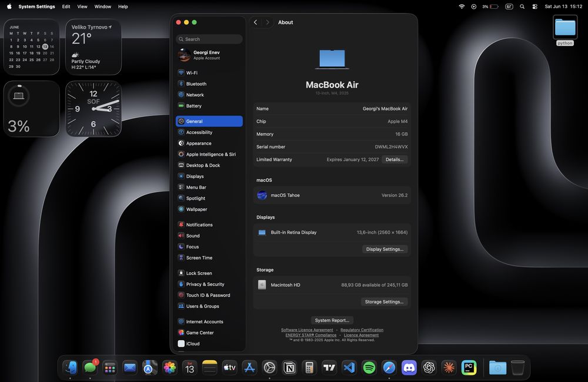Open Privacy & Security settings
The image size is (588, 382).
pyautogui.click(x=209, y=284)
